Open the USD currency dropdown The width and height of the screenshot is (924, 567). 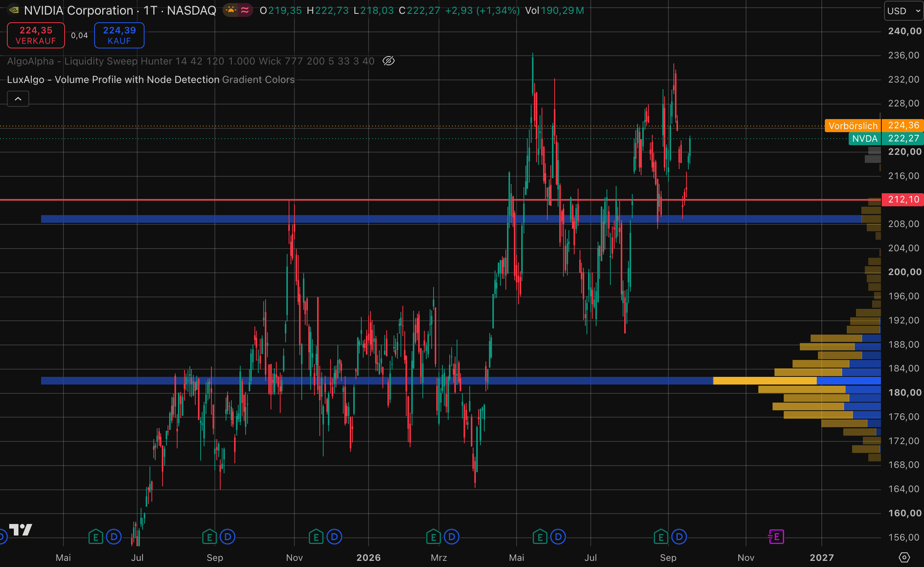(903, 11)
